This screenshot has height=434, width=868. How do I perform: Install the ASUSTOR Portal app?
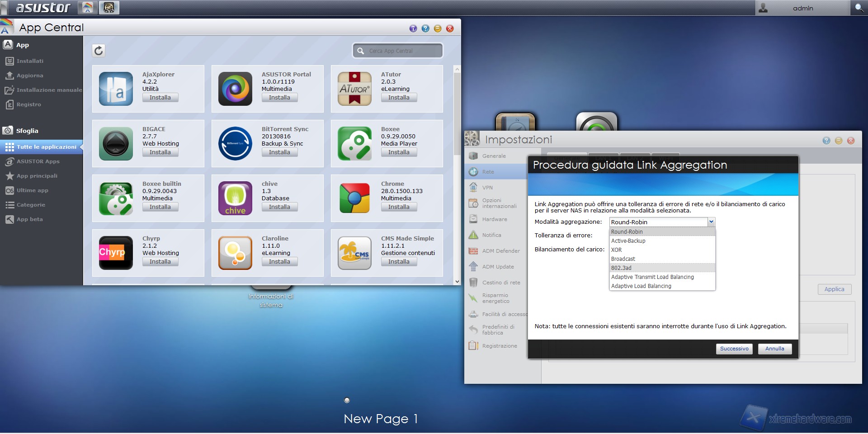(x=279, y=98)
